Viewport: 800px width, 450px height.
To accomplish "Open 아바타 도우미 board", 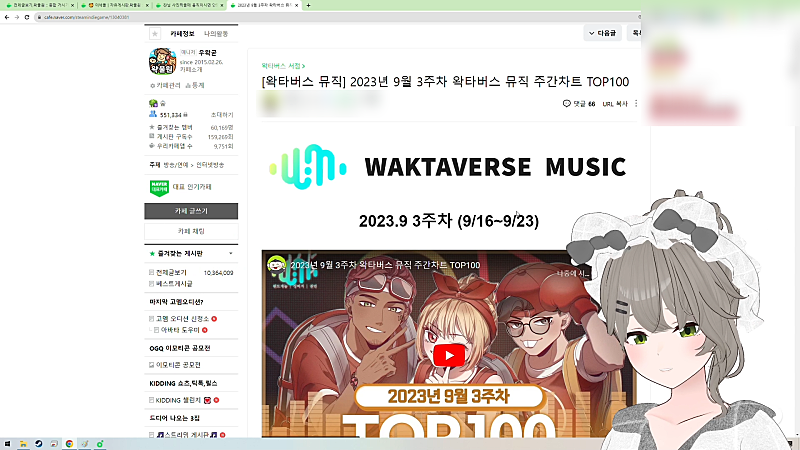I will [x=180, y=330].
